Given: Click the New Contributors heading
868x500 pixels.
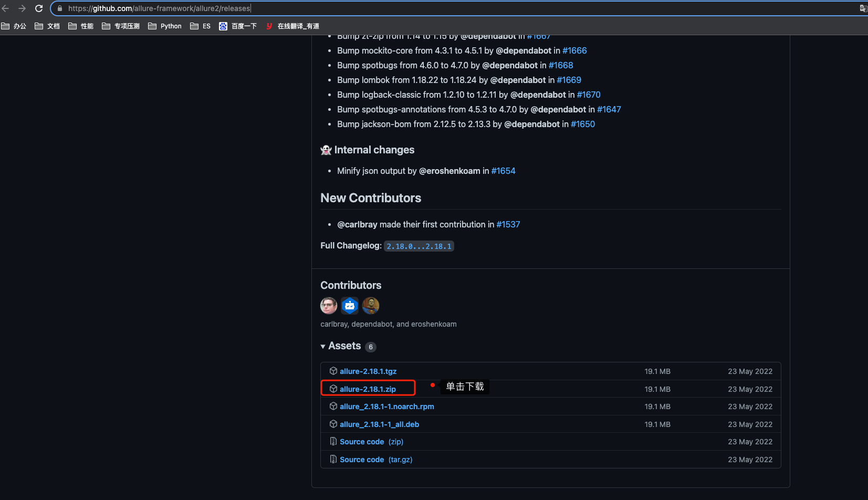Looking at the screenshot, I should pos(371,198).
